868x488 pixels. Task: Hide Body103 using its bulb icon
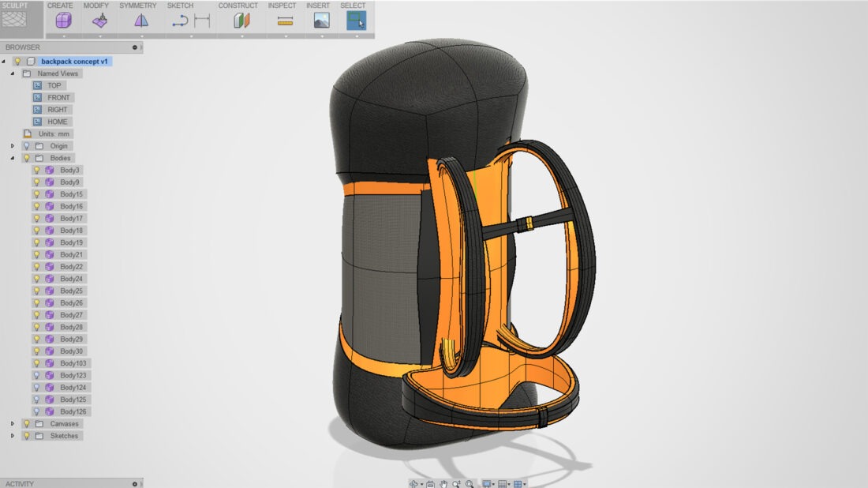[37, 363]
